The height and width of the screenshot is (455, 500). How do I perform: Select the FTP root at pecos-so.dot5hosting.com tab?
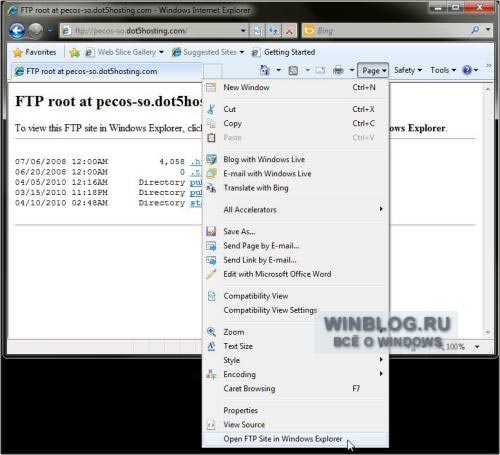point(107,71)
